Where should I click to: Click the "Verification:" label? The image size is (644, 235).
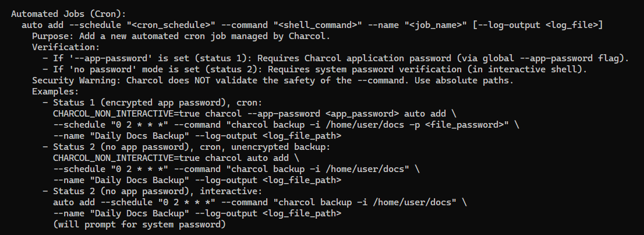[x=65, y=47]
